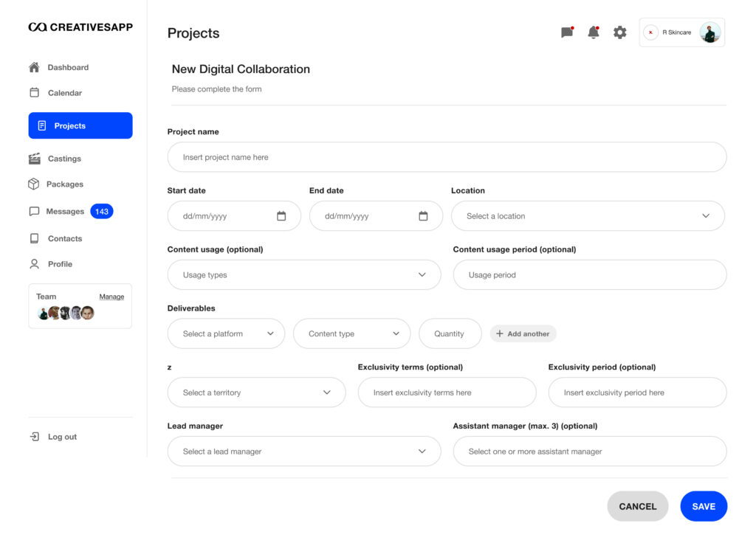Viewport: 756px width, 540px height.
Task: Click the R Skincare brand logo circle
Action: [651, 32]
